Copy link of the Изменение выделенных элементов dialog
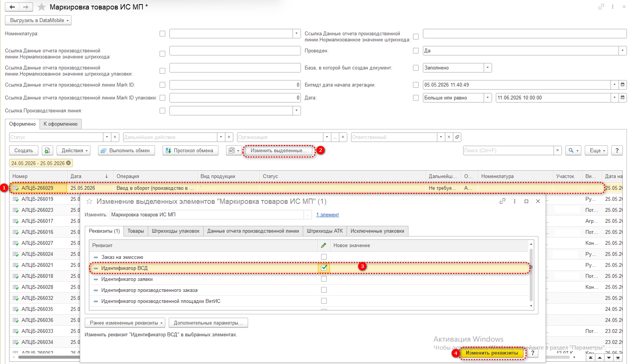 pos(502,201)
